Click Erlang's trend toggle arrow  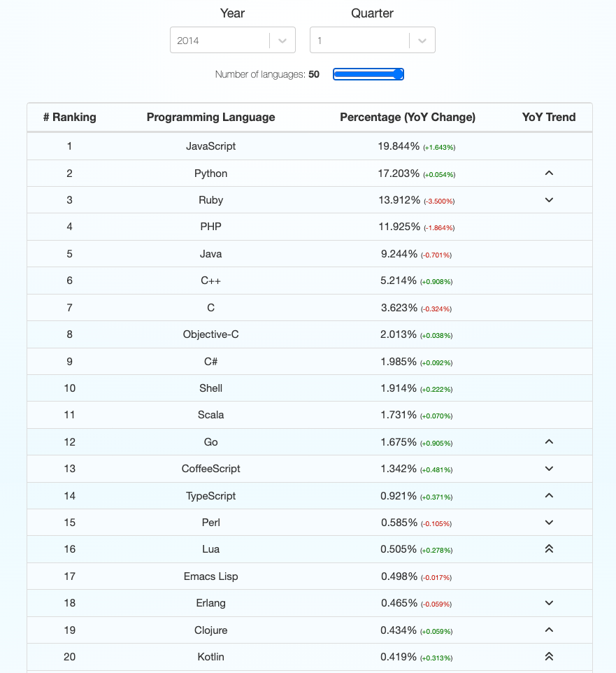(x=549, y=603)
